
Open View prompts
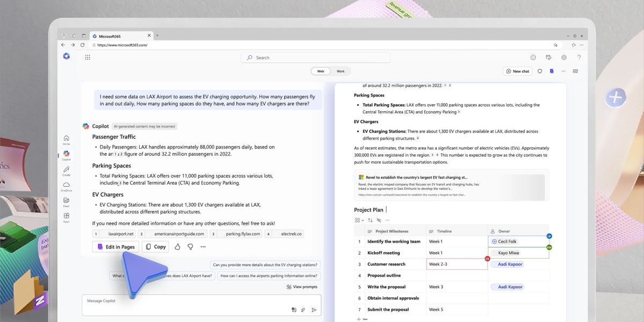[302, 287]
